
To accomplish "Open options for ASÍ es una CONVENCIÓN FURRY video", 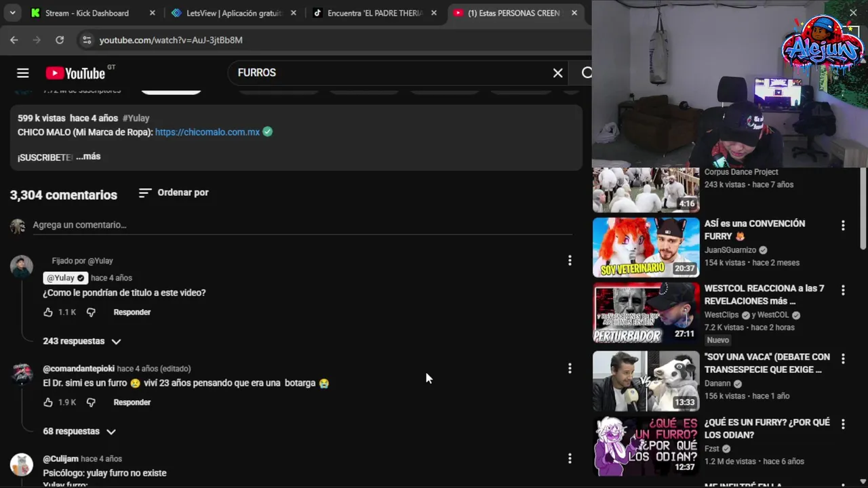I will point(843,226).
